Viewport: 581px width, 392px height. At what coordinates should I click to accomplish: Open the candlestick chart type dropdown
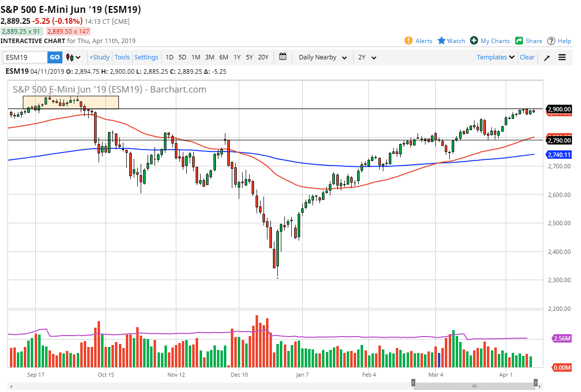(73, 57)
